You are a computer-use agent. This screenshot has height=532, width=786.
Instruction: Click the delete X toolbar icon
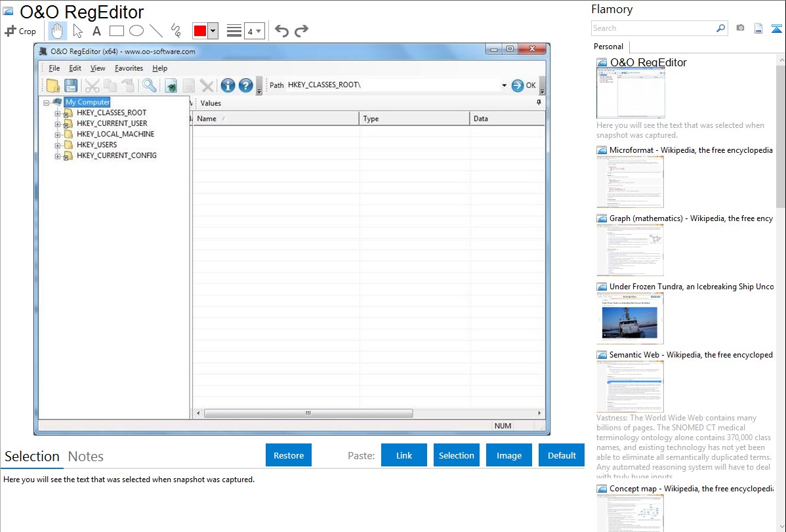207,86
